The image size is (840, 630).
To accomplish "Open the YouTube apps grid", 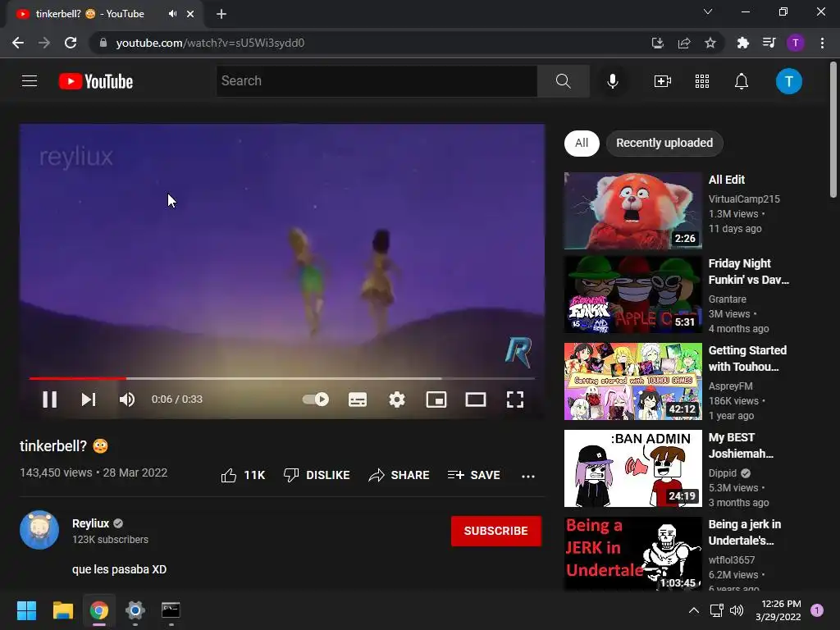I will pyautogui.click(x=702, y=81).
